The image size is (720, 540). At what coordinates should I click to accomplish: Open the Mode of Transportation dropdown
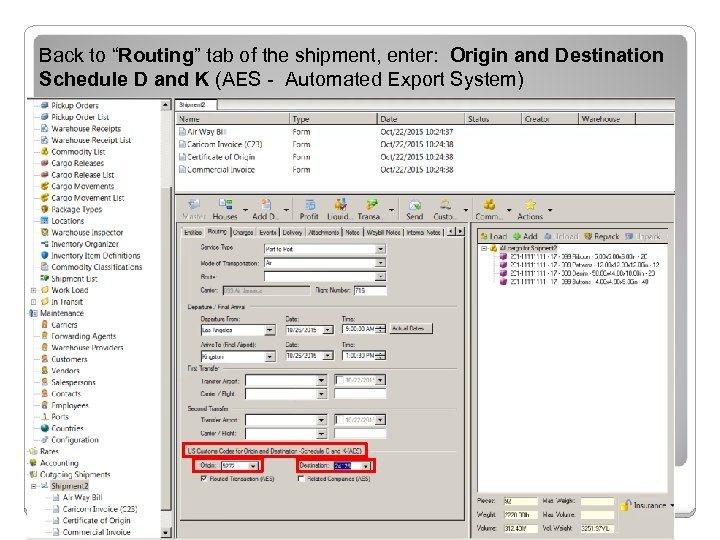[381, 263]
